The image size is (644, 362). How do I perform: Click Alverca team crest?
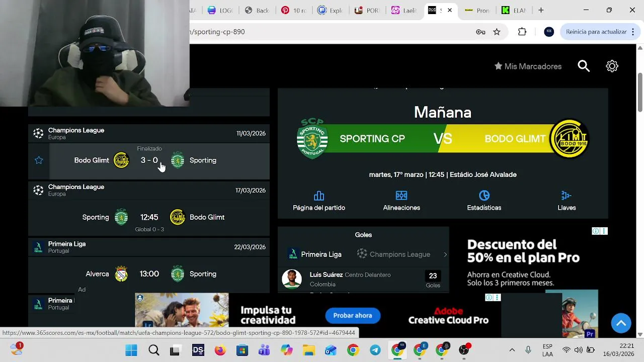click(121, 274)
